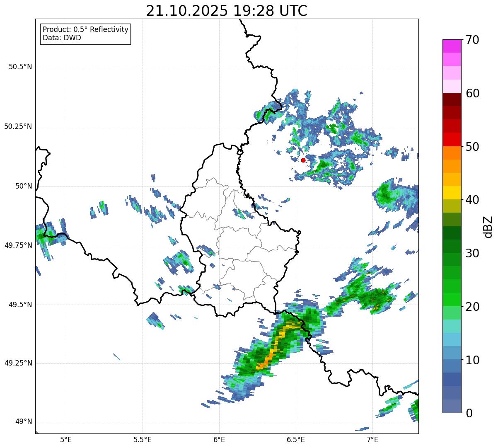498x448 pixels.
Task: Click the colorbar tick label 50
Action: click(x=473, y=147)
